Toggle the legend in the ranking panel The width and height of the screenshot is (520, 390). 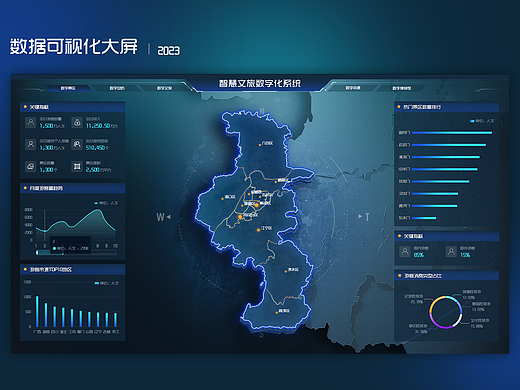482,121
